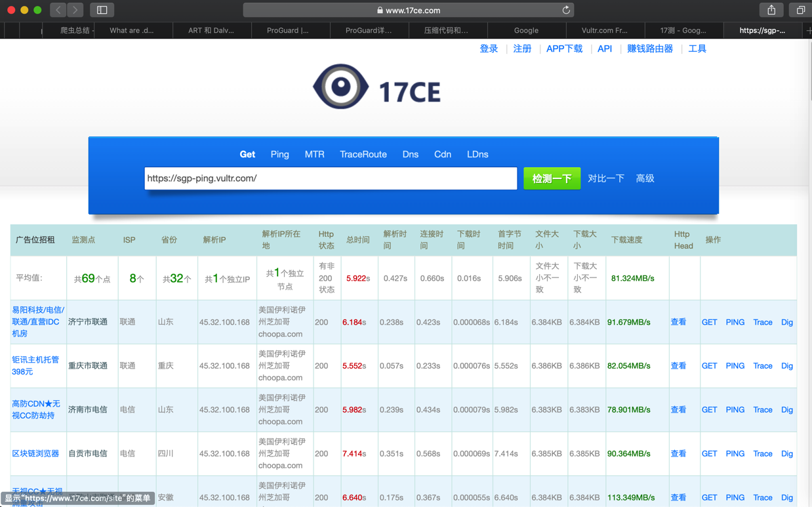Screen dimensions: 812x507
Task: Open the APP下载 link
Action: 564,49
